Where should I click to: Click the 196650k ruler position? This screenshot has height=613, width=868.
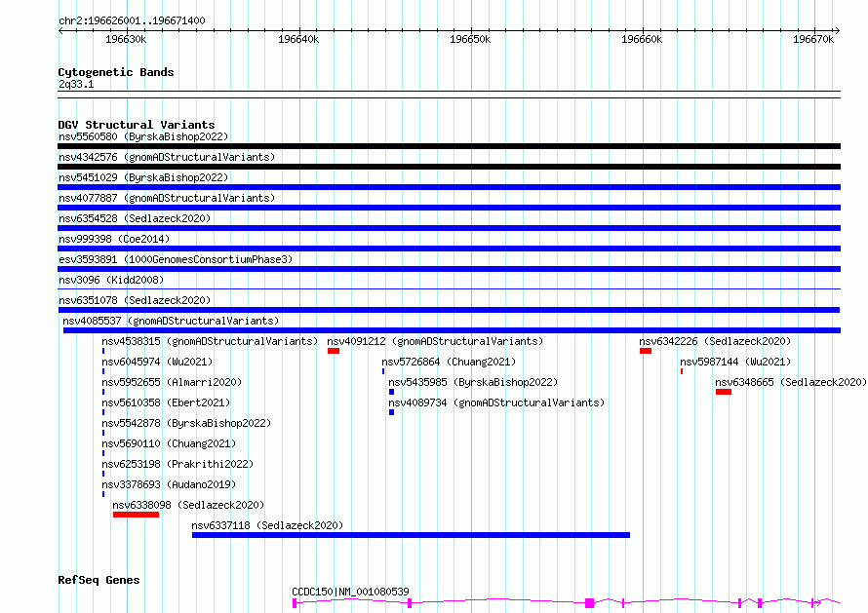pos(470,39)
